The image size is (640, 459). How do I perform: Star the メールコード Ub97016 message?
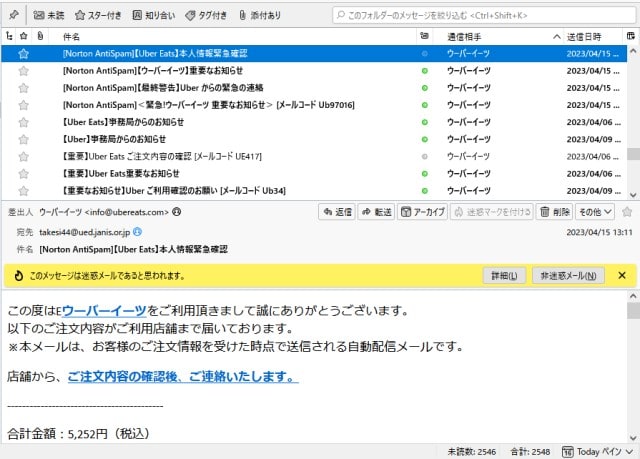[24, 105]
